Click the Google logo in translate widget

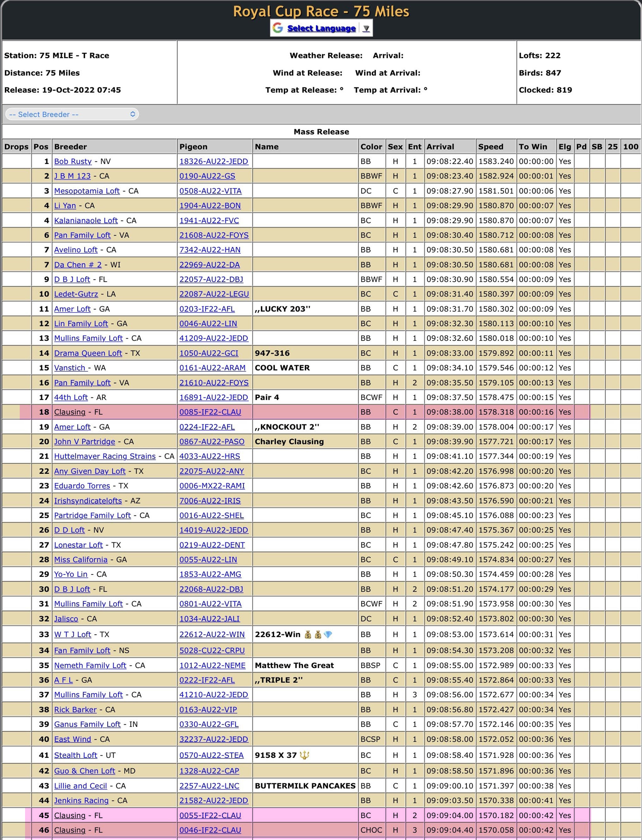tap(278, 28)
